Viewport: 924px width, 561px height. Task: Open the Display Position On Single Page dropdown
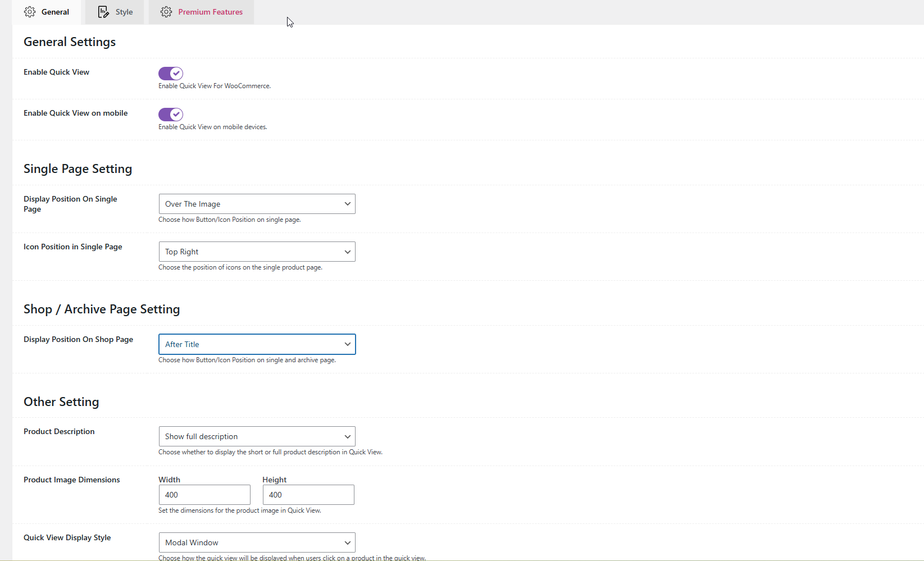coord(256,203)
